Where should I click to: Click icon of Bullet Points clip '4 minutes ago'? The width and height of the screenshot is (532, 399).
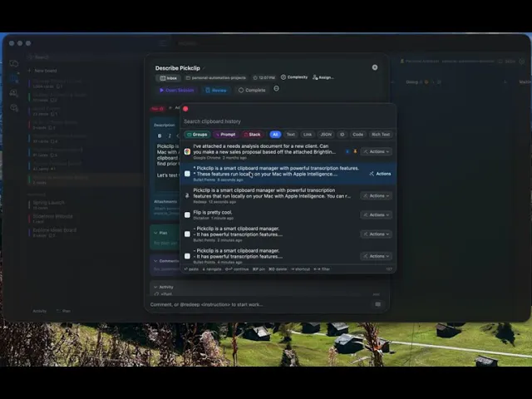click(187, 256)
